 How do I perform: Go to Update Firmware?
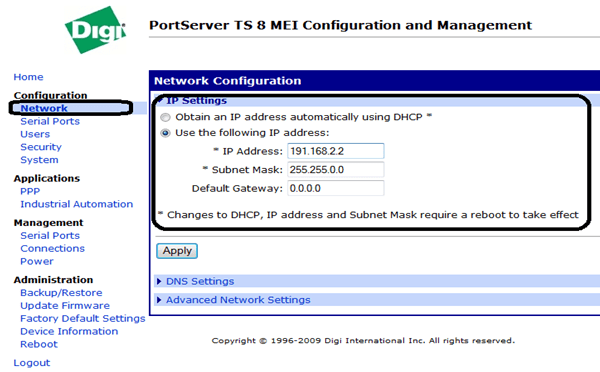click(65, 306)
